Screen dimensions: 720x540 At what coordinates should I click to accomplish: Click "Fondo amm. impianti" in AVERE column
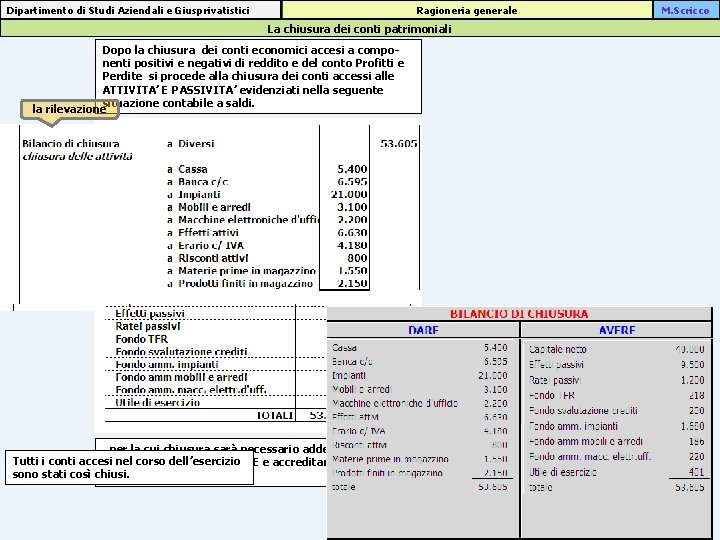tap(573, 426)
